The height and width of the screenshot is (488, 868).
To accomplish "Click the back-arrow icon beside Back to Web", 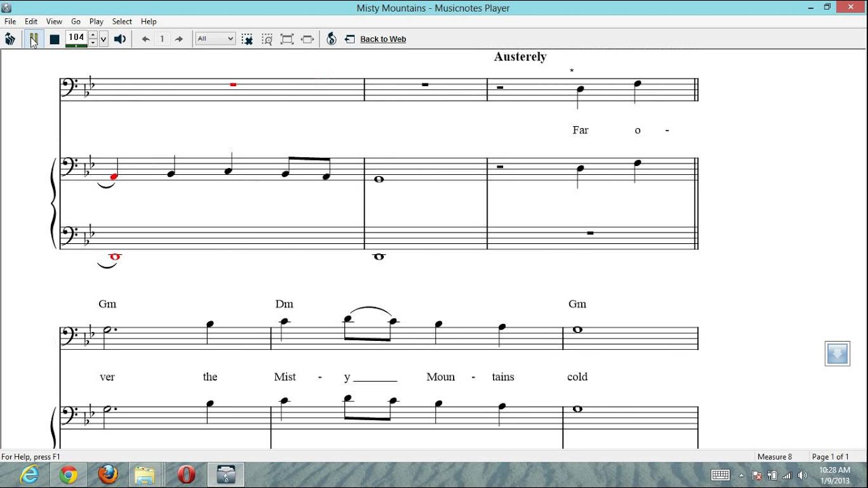I will coord(350,39).
